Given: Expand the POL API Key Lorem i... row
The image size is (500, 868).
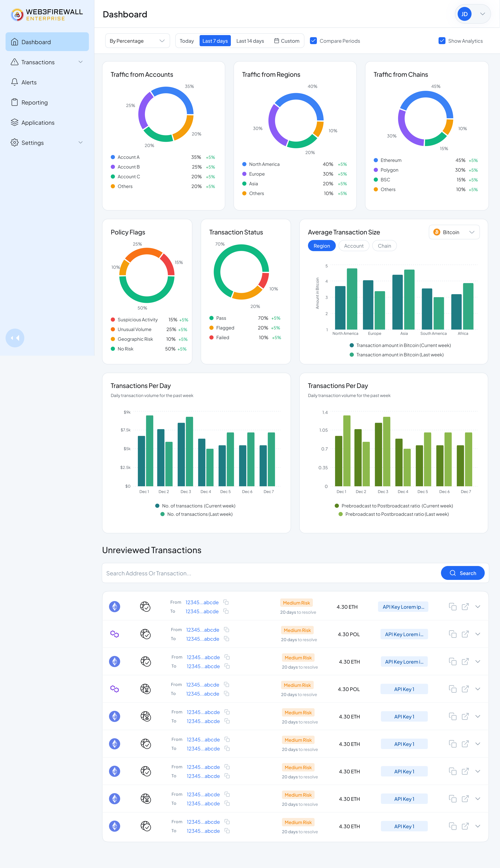Looking at the screenshot, I should coord(478,634).
